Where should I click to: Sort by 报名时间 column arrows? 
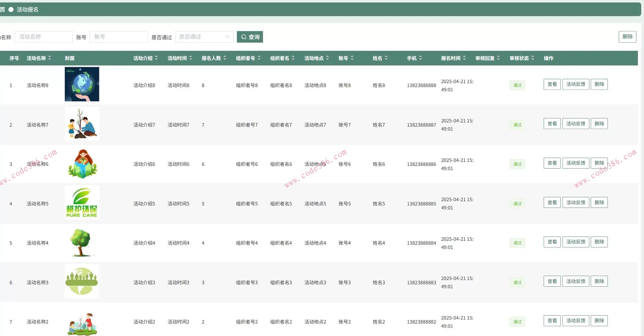point(464,58)
